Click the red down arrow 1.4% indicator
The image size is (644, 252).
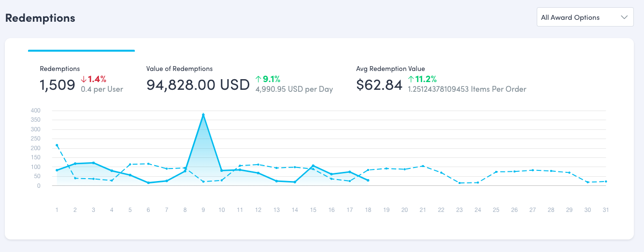click(94, 79)
